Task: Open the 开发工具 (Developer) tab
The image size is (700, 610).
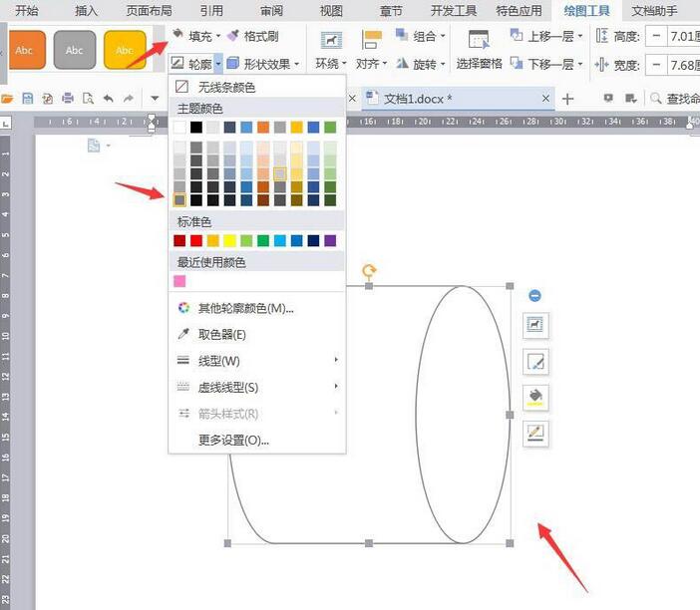Action: pos(454,10)
